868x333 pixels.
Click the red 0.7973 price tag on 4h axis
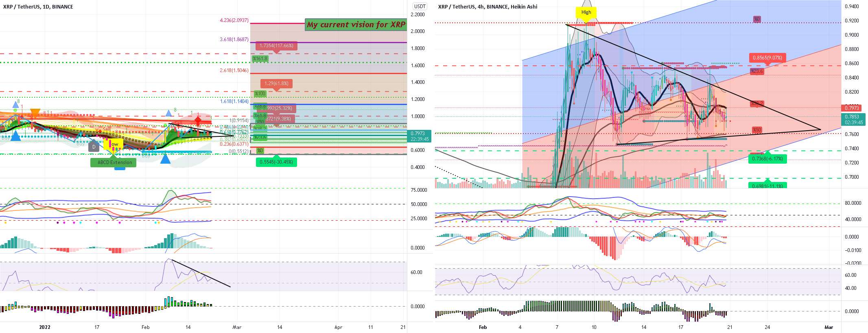click(852, 108)
